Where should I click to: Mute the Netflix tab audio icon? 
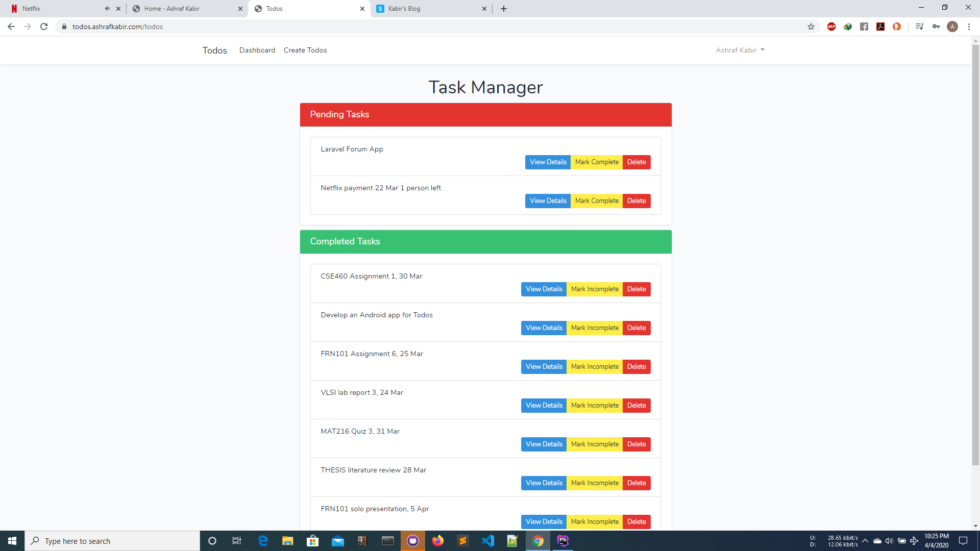[x=107, y=9]
